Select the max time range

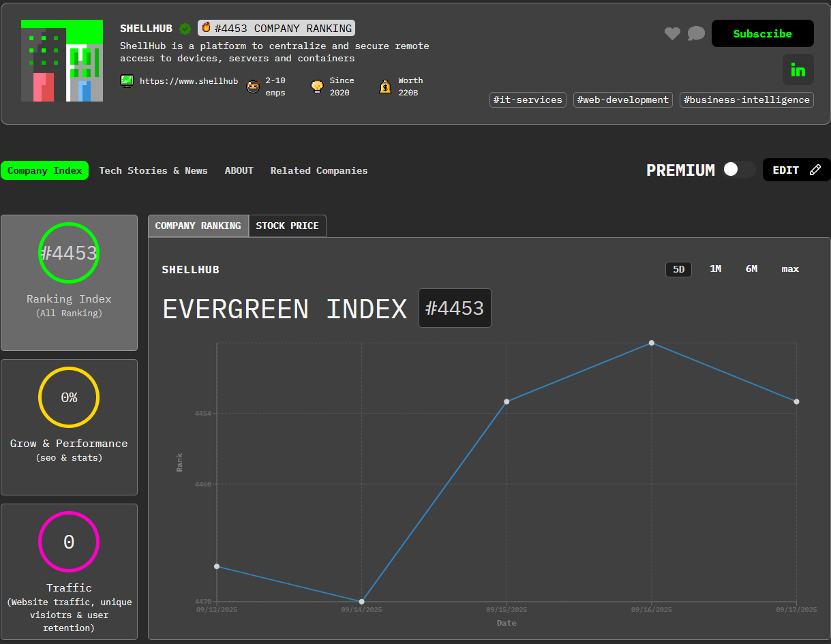click(x=790, y=269)
